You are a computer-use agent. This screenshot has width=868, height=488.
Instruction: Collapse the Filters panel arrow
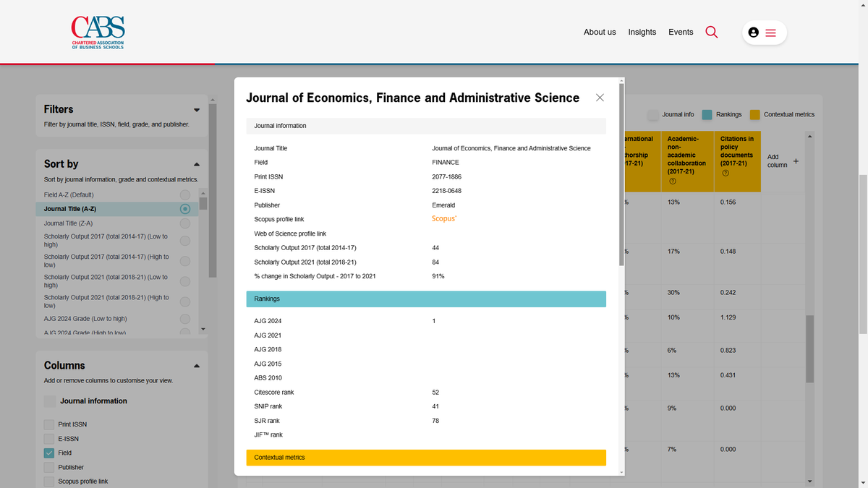197,110
